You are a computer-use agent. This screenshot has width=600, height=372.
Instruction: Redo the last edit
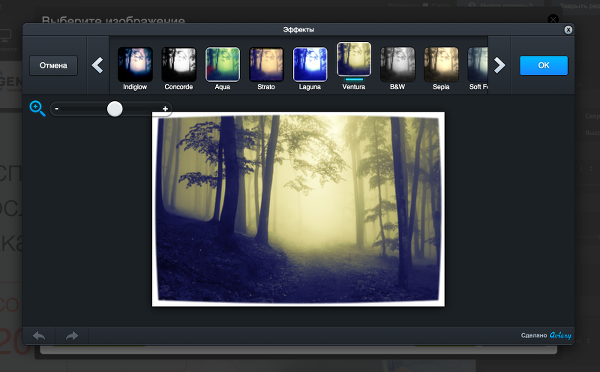point(72,336)
